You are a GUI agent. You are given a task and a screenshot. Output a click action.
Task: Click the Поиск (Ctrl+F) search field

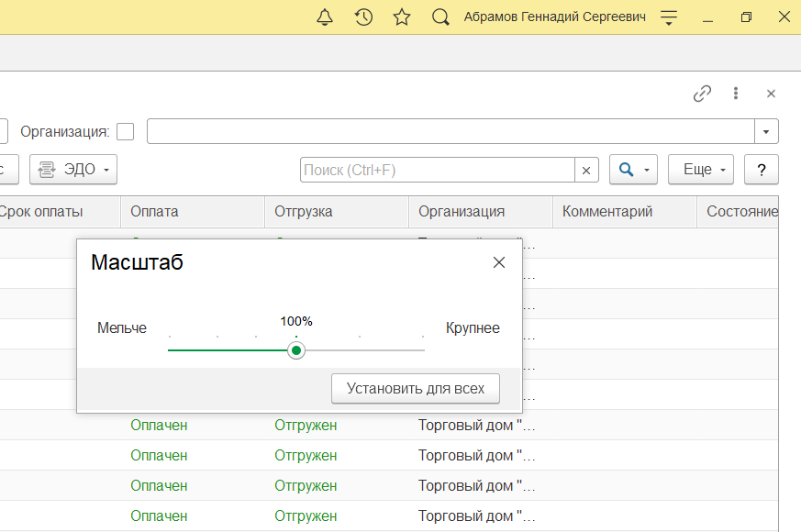coord(437,170)
